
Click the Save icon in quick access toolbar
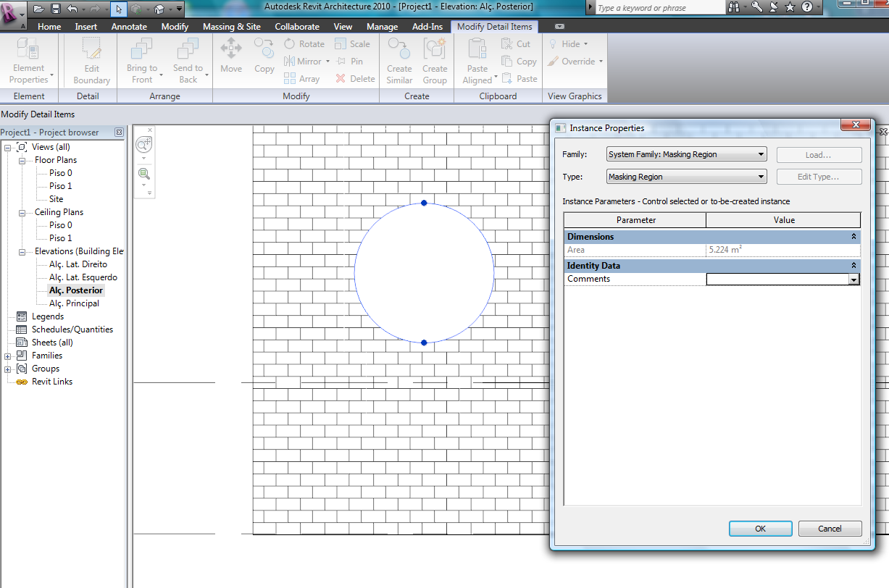pyautogui.click(x=56, y=9)
